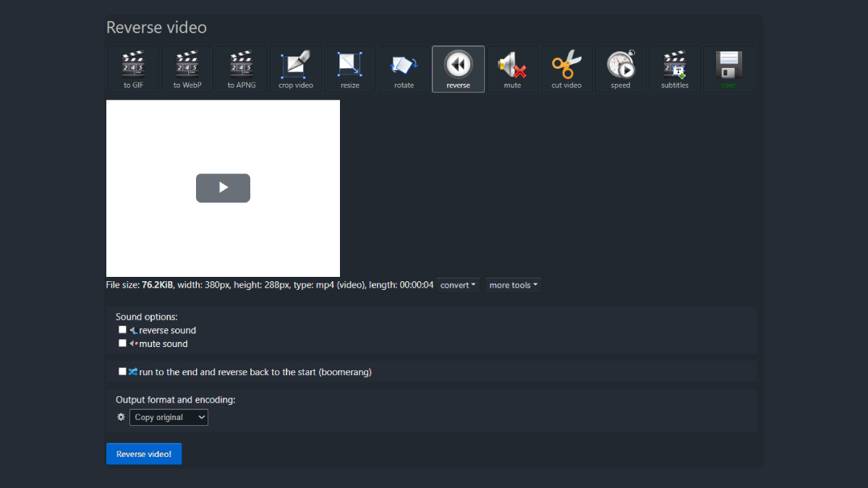Open the crop video tool

(x=296, y=69)
